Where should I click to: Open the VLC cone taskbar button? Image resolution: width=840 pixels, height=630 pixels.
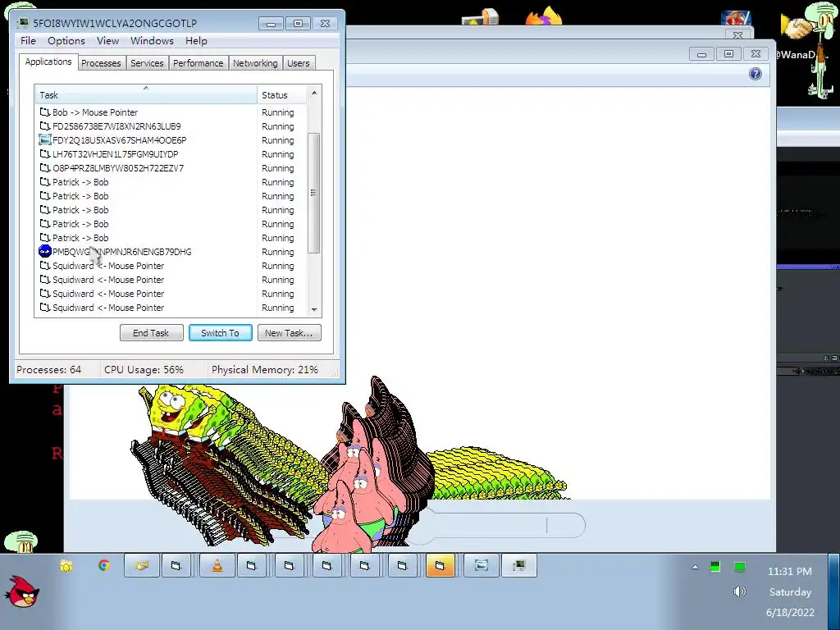click(x=217, y=566)
